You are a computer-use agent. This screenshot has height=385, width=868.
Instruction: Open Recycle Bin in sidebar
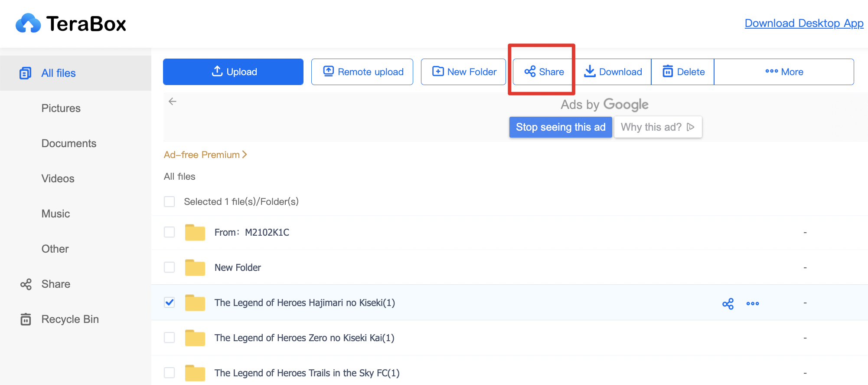point(70,319)
